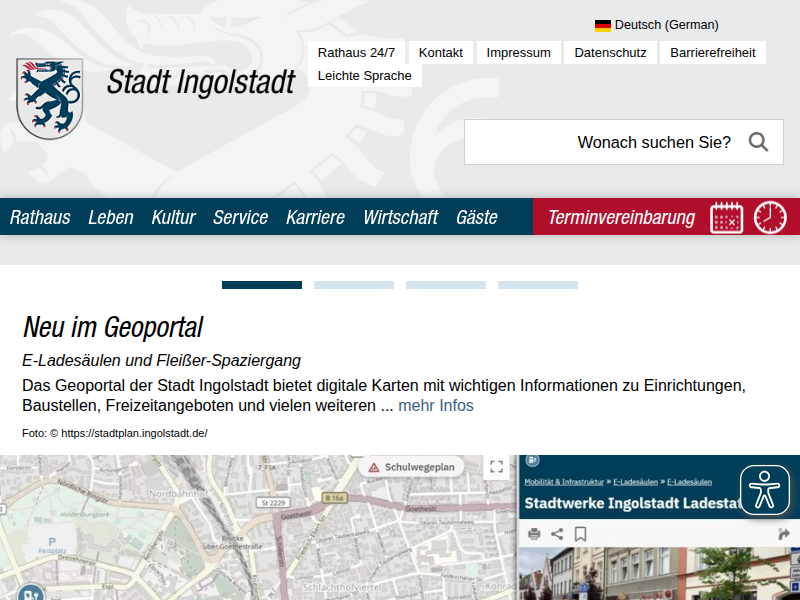Click the print icon in the map panel
The image size is (800, 600).
point(534,534)
